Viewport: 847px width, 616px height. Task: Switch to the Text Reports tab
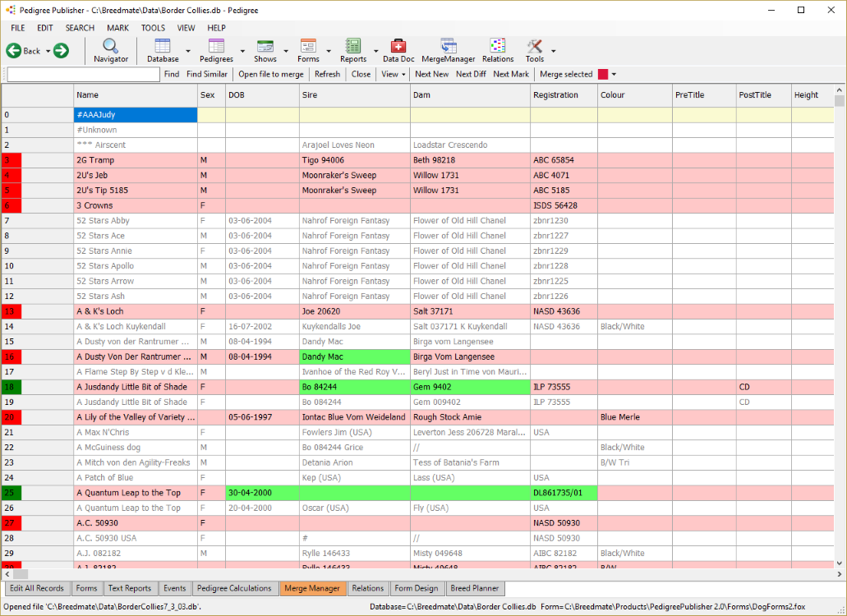click(130, 588)
